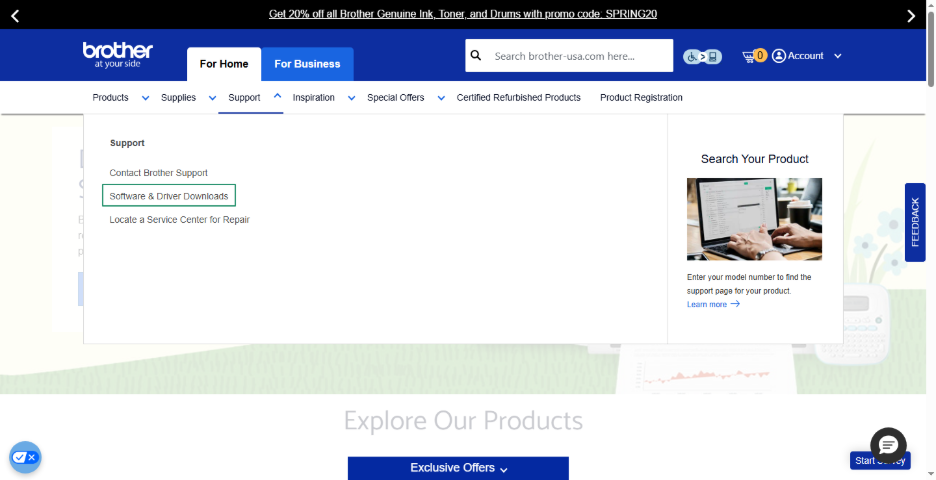Open the shopping cart icon
This screenshot has height=480, width=936.
pos(749,56)
